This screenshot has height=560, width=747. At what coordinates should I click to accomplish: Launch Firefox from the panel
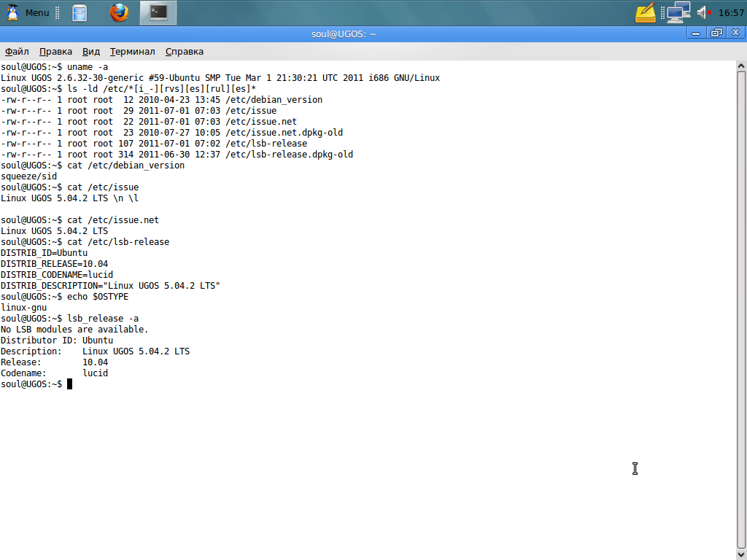(x=119, y=13)
